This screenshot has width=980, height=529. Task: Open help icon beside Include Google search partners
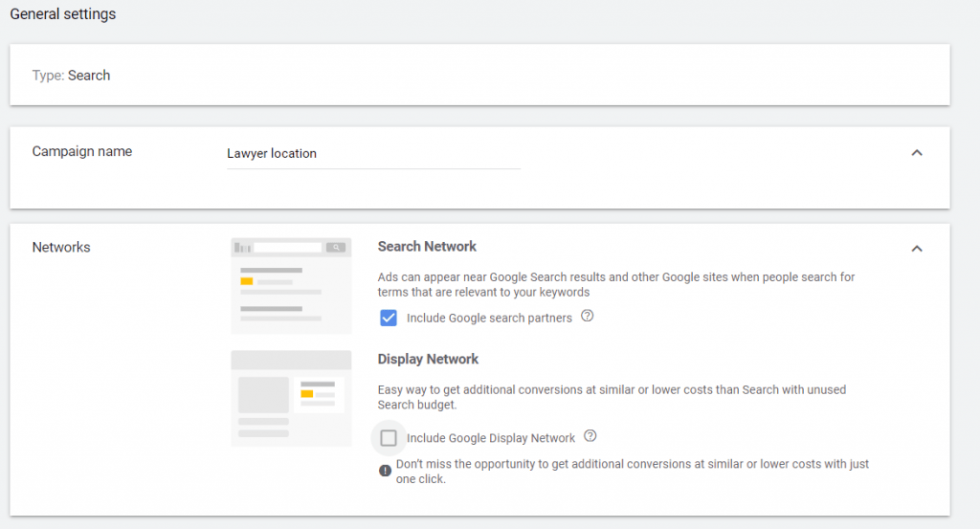588,316
